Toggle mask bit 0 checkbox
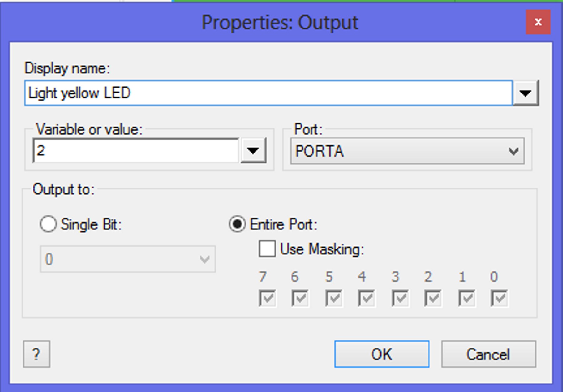 [500, 298]
